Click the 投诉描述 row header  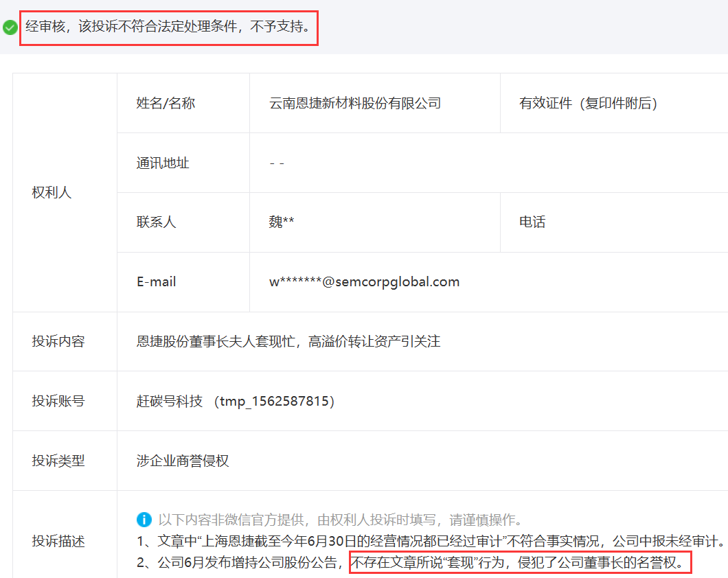(65, 534)
